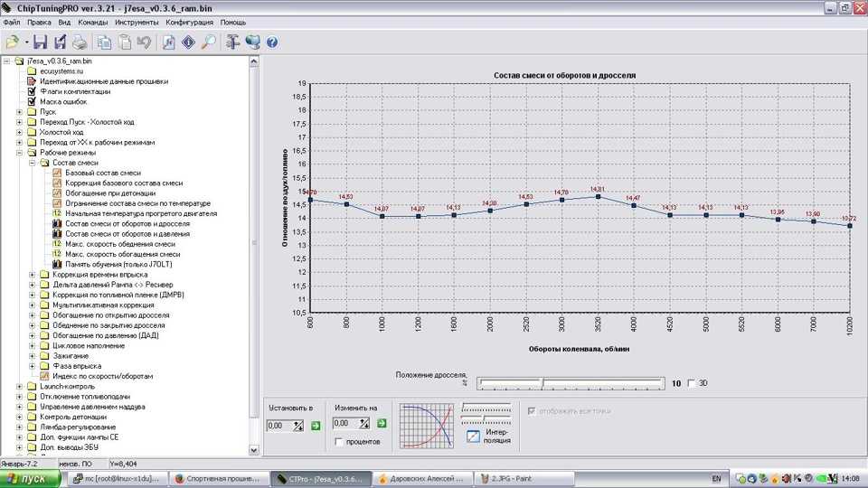Click the lower interpolation slider
This screenshot has height=488, width=868.
(486, 419)
